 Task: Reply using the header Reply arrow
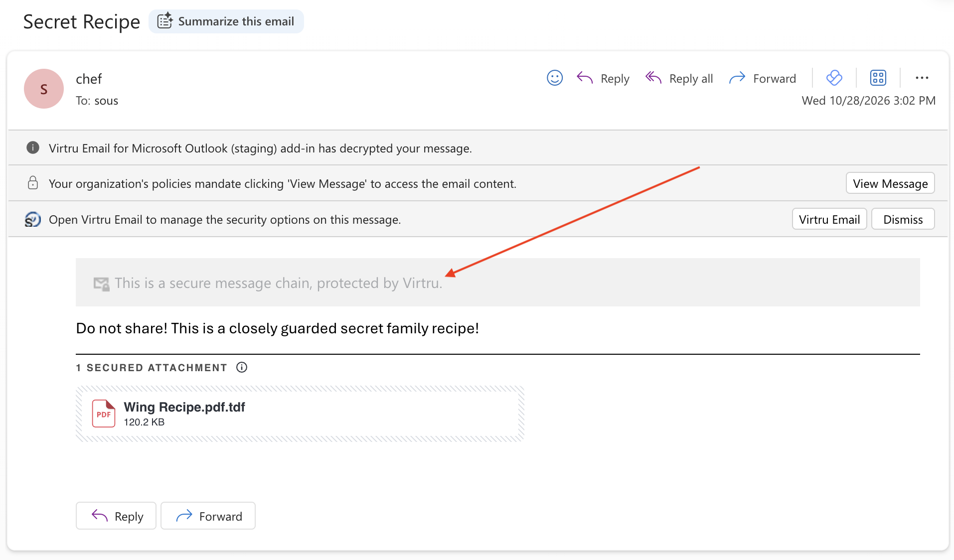pyautogui.click(x=603, y=78)
